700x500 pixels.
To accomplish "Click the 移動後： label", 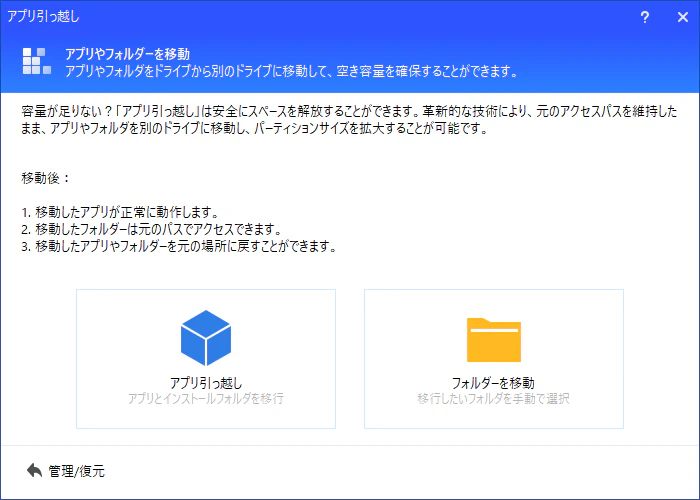I will coord(46,178).
